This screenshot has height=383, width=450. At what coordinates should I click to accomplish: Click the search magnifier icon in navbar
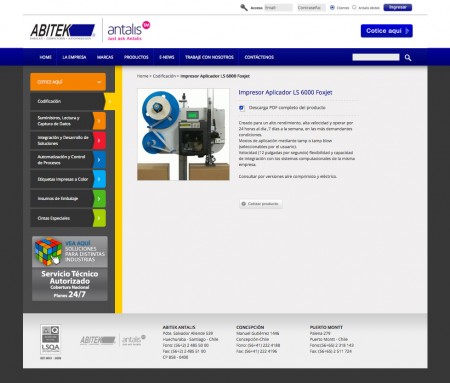[x=408, y=58]
